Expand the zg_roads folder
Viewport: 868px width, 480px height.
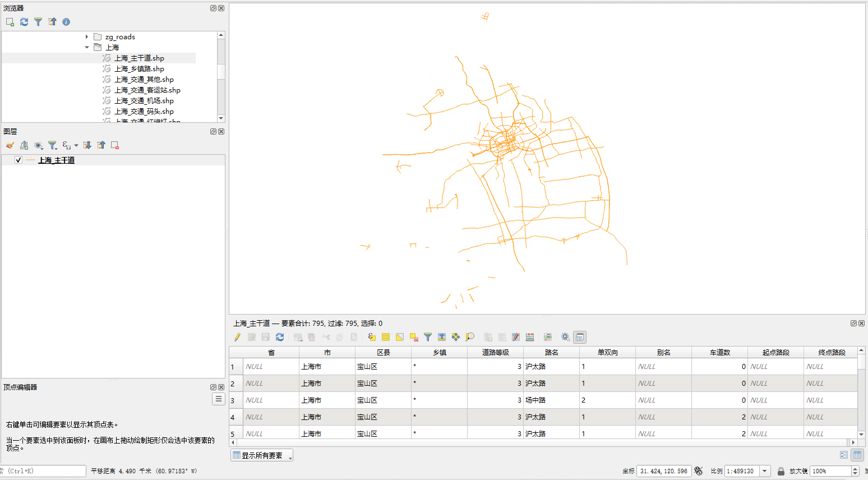[87, 37]
